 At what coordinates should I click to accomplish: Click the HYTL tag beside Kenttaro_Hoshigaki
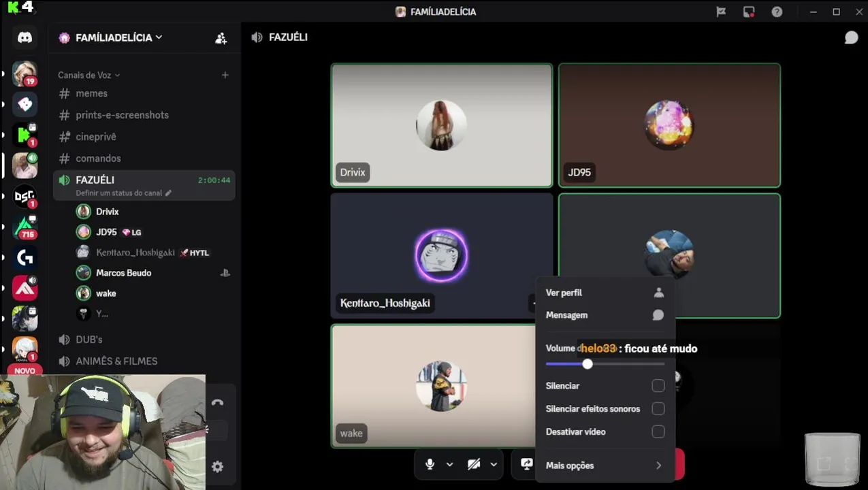click(x=195, y=252)
